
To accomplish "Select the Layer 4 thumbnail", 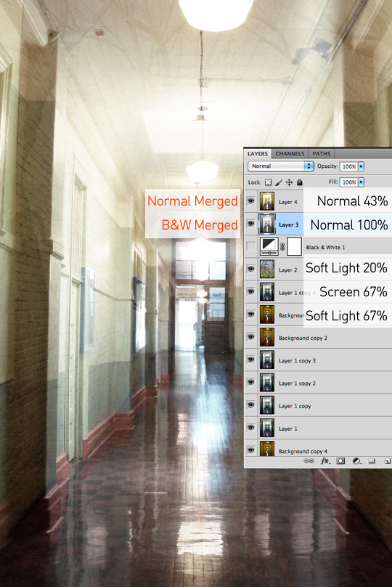I will pyautogui.click(x=267, y=201).
